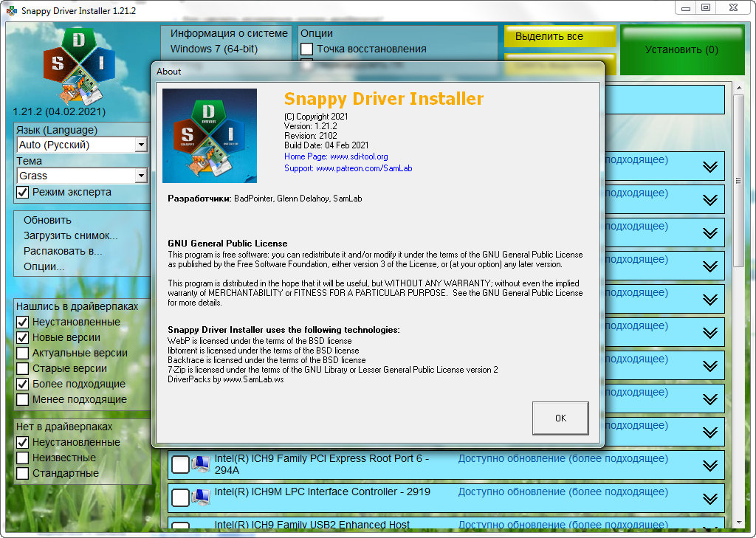756x538 pixels.
Task: Click the SDI logo in About dialog
Action: tap(210, 136)
